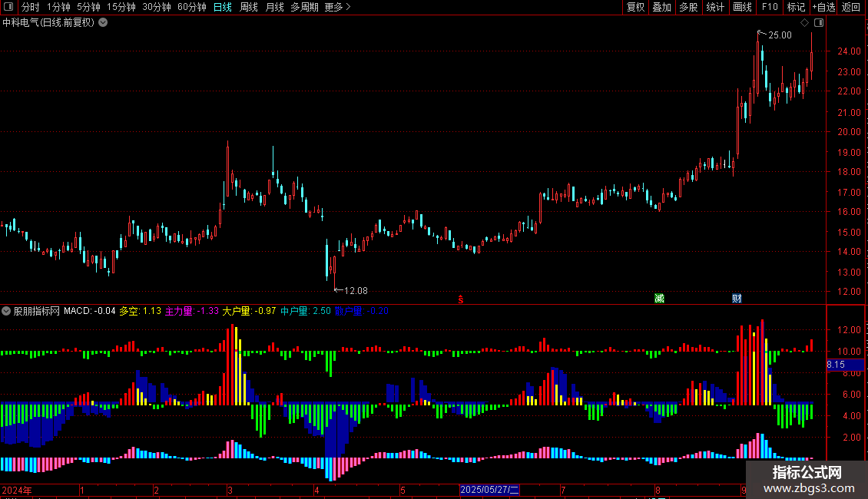Screen dimensions: 868x499
Task: Click the 17.00 price axis label
Action: [849, 192]
